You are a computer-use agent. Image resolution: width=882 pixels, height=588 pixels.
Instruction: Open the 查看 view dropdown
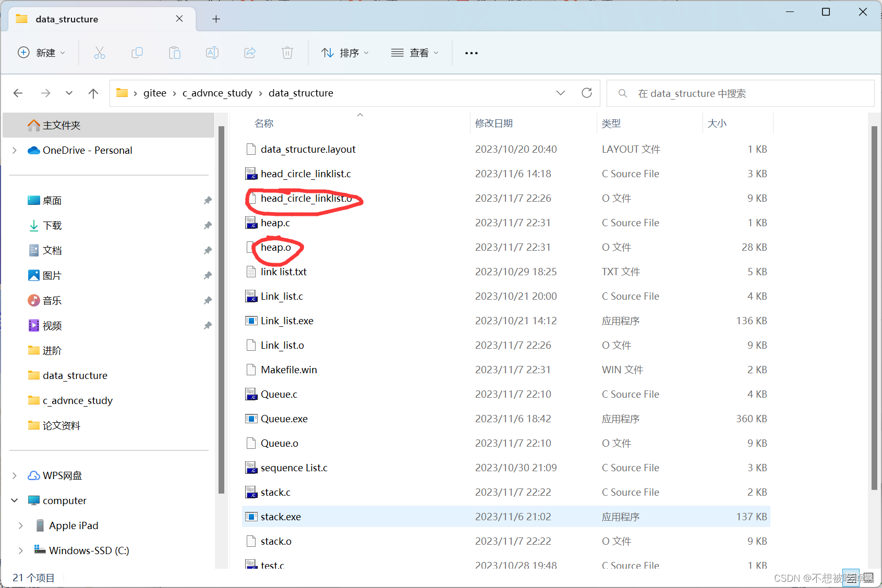415,53
